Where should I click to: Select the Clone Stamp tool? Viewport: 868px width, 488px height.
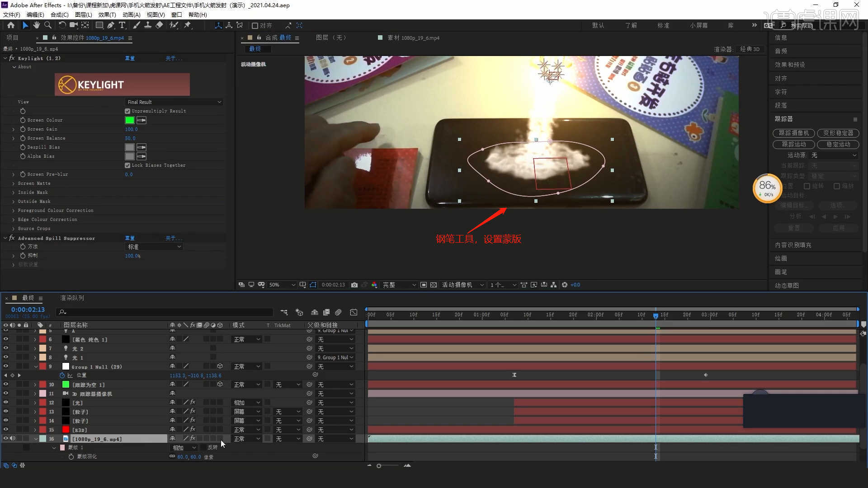click(x=148, y=25)
